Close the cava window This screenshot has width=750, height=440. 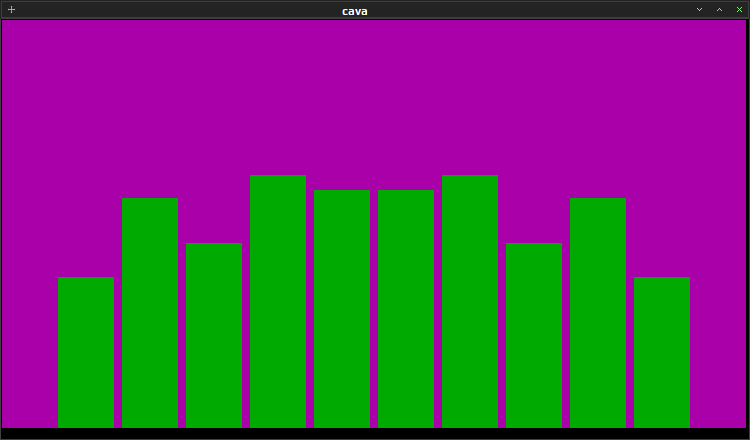[x=739, y=10]
